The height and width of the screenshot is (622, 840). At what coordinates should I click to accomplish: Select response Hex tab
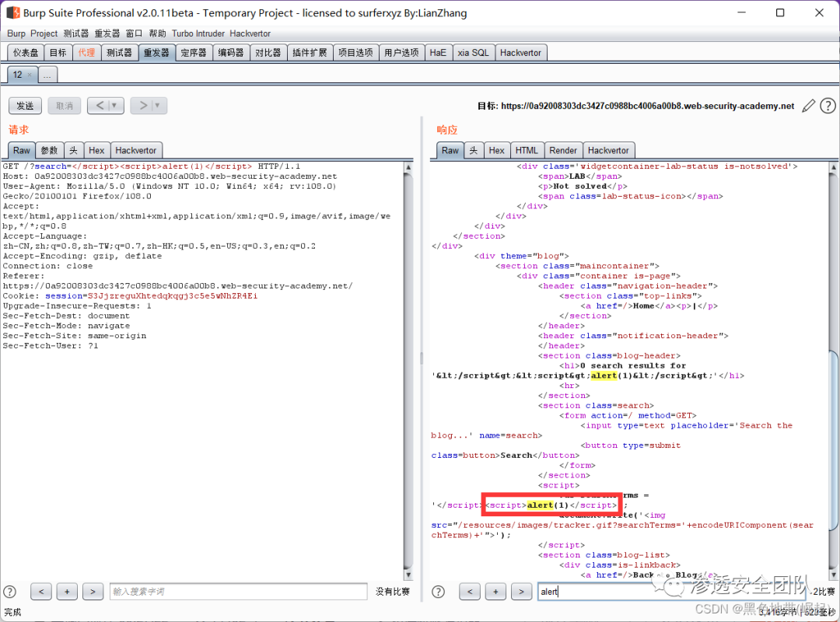(496, 151)
